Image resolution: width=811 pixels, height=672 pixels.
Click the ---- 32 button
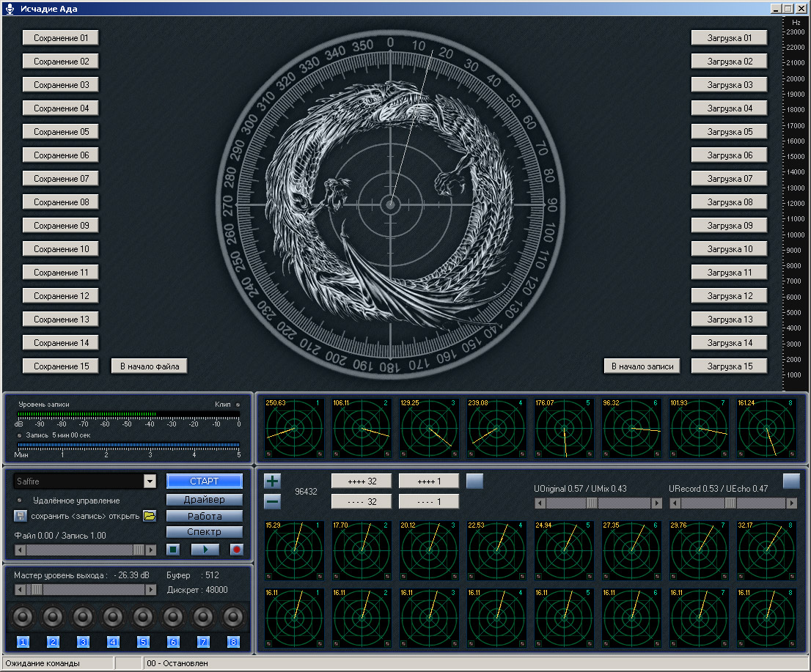point(362,501)
